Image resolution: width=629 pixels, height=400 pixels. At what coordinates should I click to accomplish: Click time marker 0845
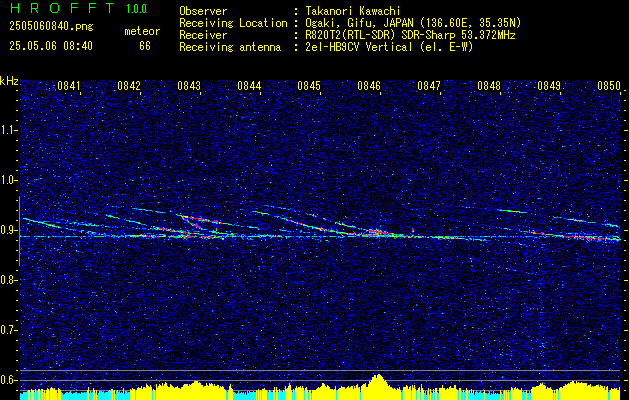(x=309, y=85)
